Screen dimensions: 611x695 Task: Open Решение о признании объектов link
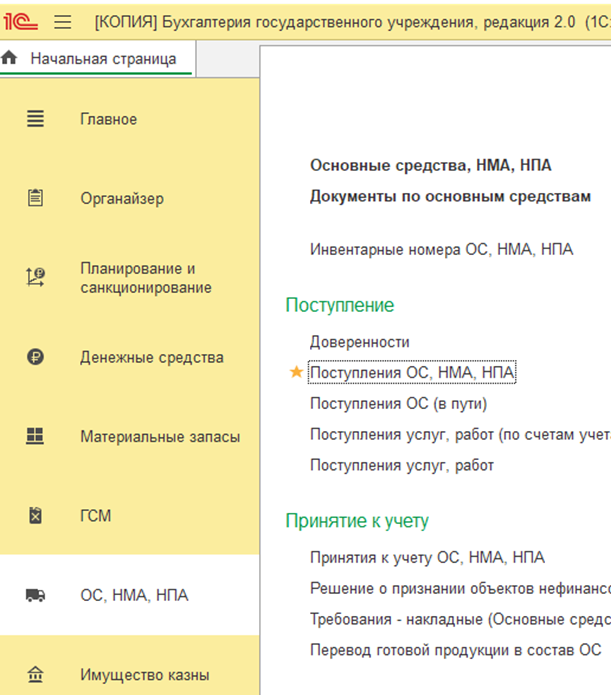pyautogui.click(x=460, y=588)
